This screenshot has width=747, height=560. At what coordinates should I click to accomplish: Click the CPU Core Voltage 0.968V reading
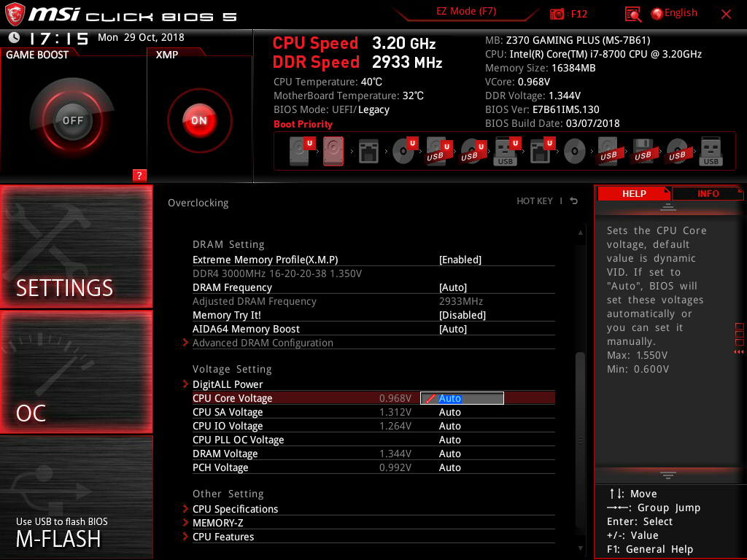(x=395, y=398)
